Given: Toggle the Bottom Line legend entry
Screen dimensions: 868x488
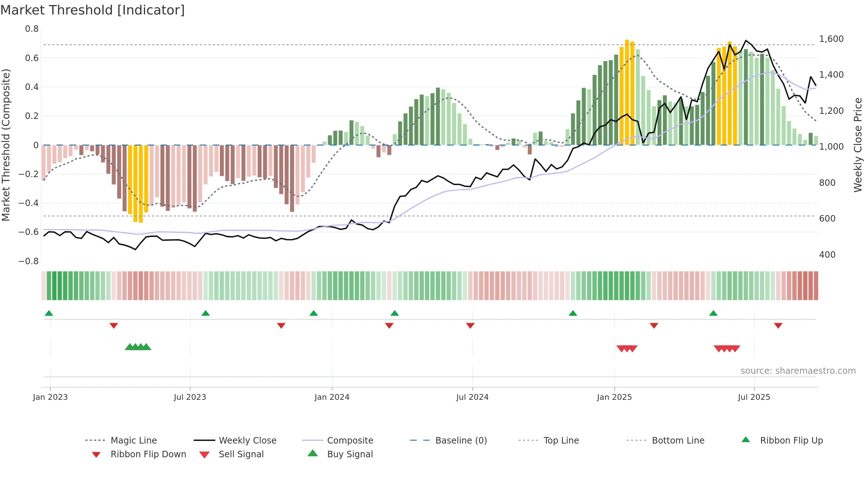Looking at the screenshot, I should pos(665,440).
